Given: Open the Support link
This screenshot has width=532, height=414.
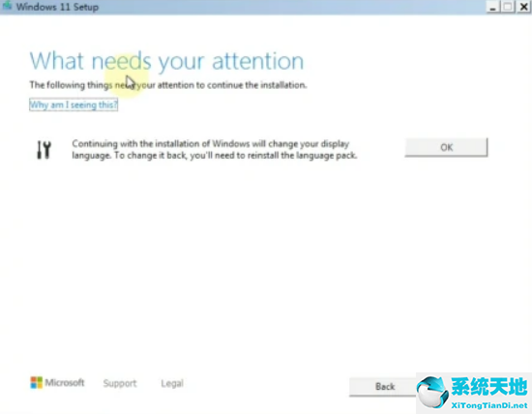Looking at the screenshot, I should tap(120, 383).
